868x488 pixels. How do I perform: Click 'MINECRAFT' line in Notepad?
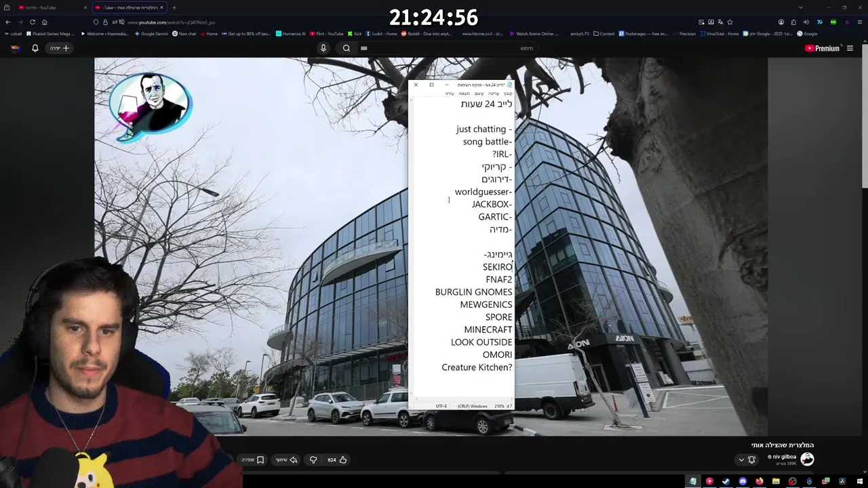(x=488, y=329)
